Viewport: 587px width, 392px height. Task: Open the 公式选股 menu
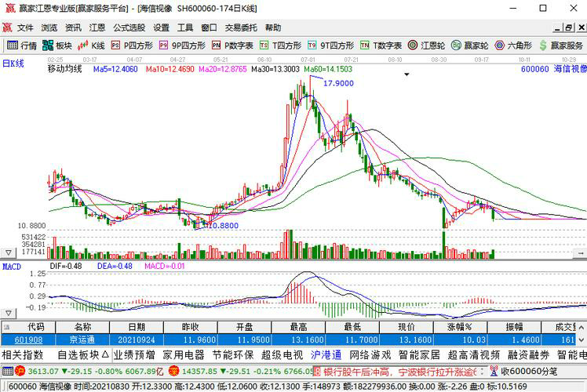tap(129, 27)
